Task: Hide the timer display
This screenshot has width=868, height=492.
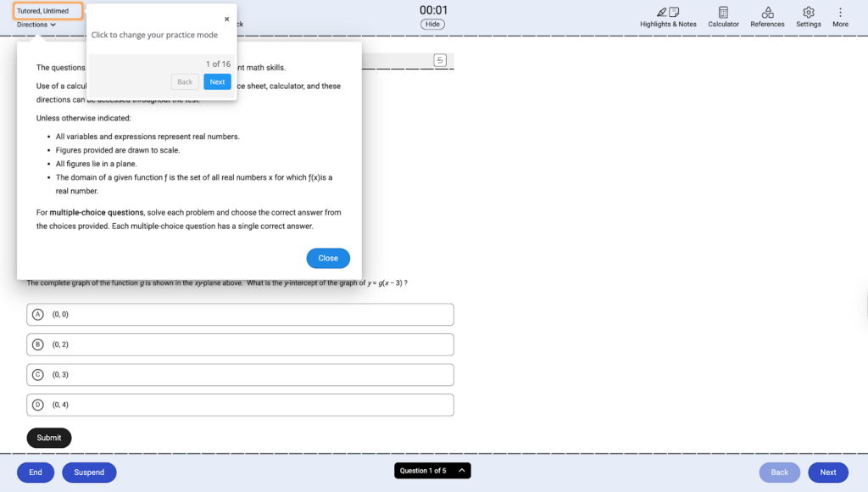Action: [x=431, y=24]
